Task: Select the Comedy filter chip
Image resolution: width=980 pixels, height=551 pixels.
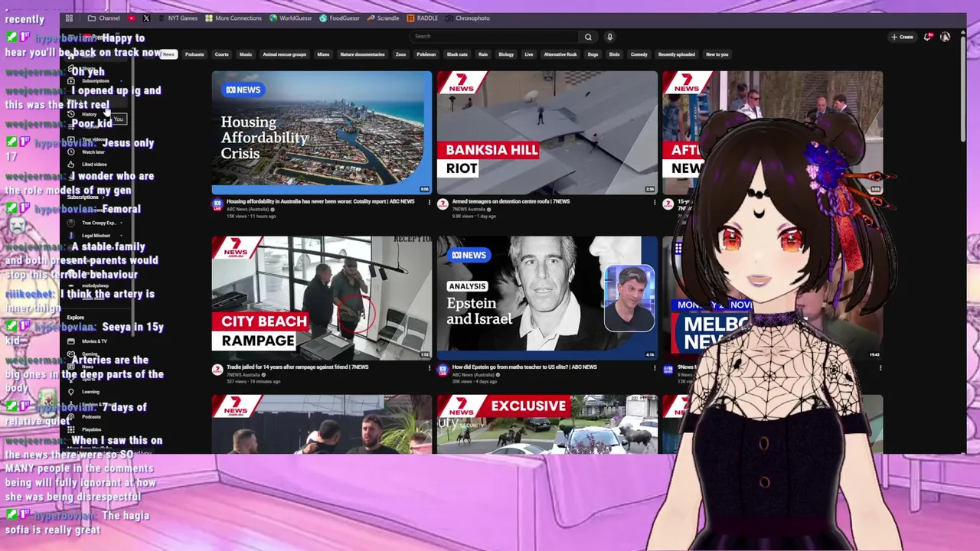Action: (639, 54)
